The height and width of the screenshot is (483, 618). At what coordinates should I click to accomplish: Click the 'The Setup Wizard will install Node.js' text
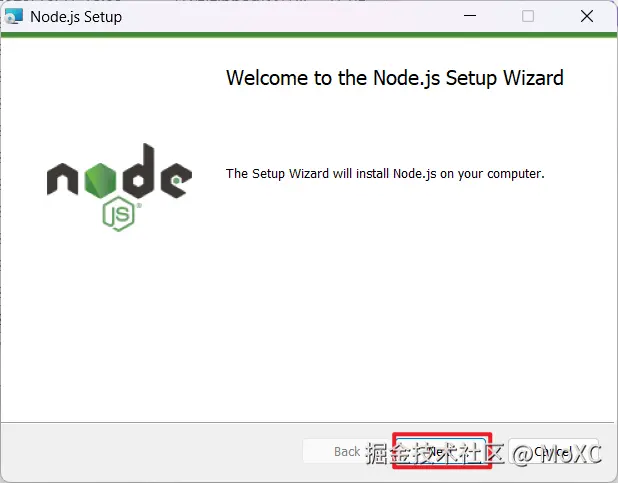[385, 173]
